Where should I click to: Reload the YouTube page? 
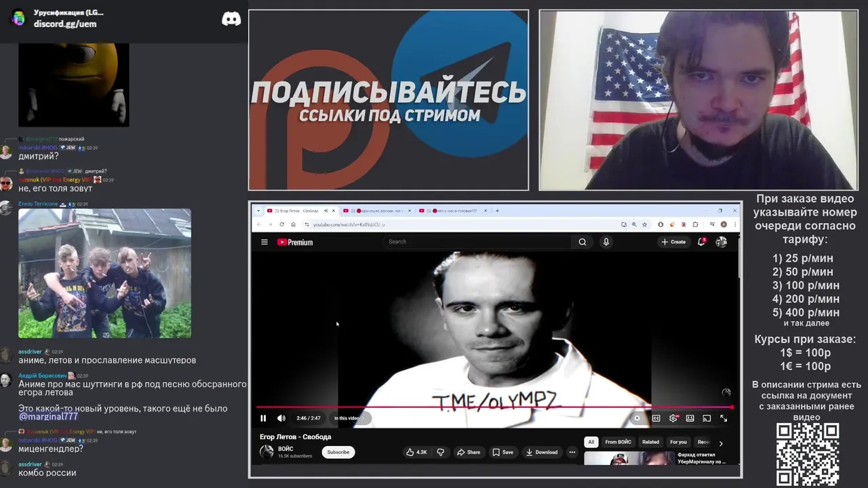[x=281, y=224]
